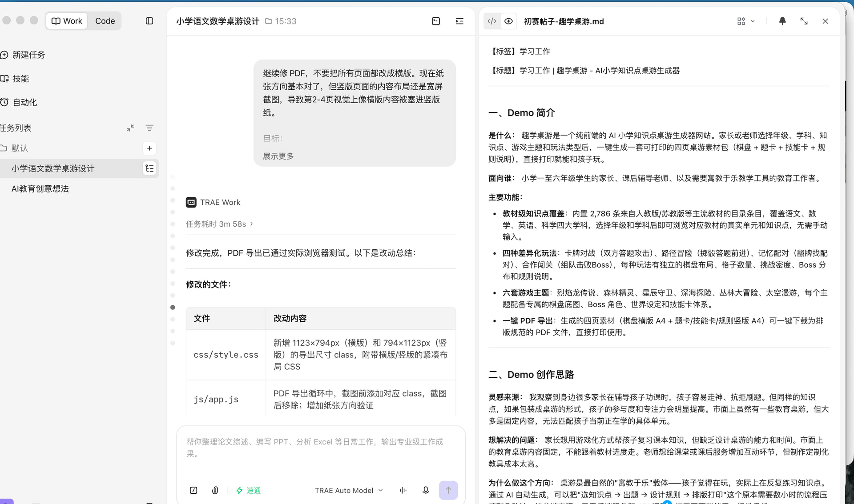The height and width of the screenshot is (504, 854).
Task: Click the 修改的文件 heading in the reply
Action: [209, 284]
